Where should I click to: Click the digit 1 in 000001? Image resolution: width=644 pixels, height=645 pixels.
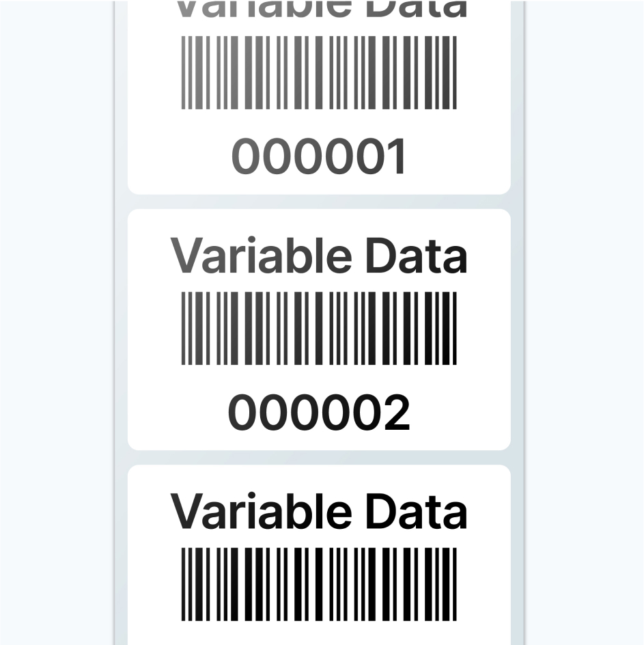point(395,156)
